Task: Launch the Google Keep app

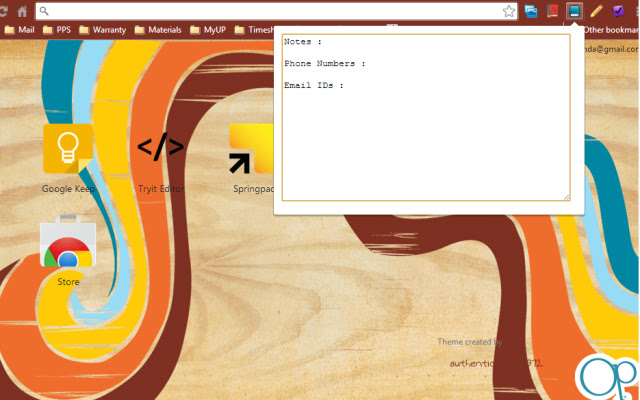Action: click(68, 158)
